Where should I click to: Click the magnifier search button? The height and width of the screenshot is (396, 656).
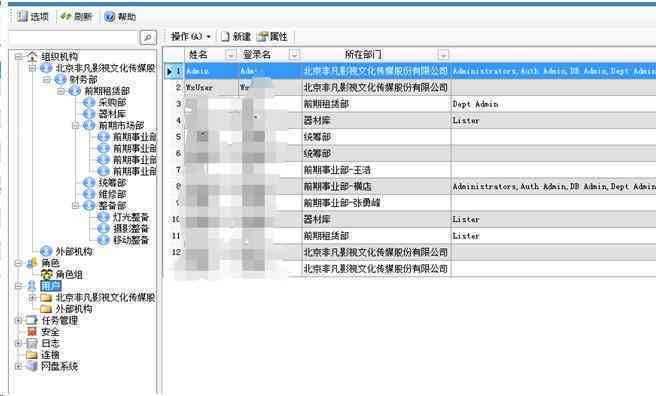pos(148,37)
